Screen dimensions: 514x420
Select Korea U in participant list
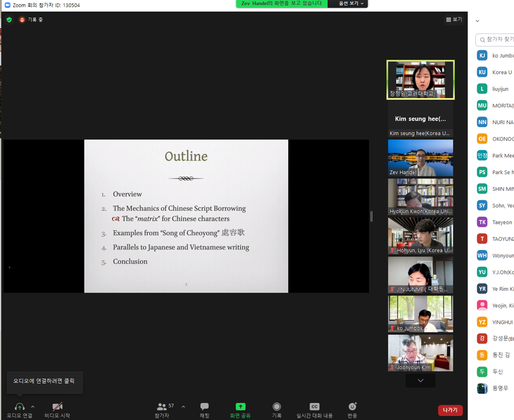click(x=502, y=72)
